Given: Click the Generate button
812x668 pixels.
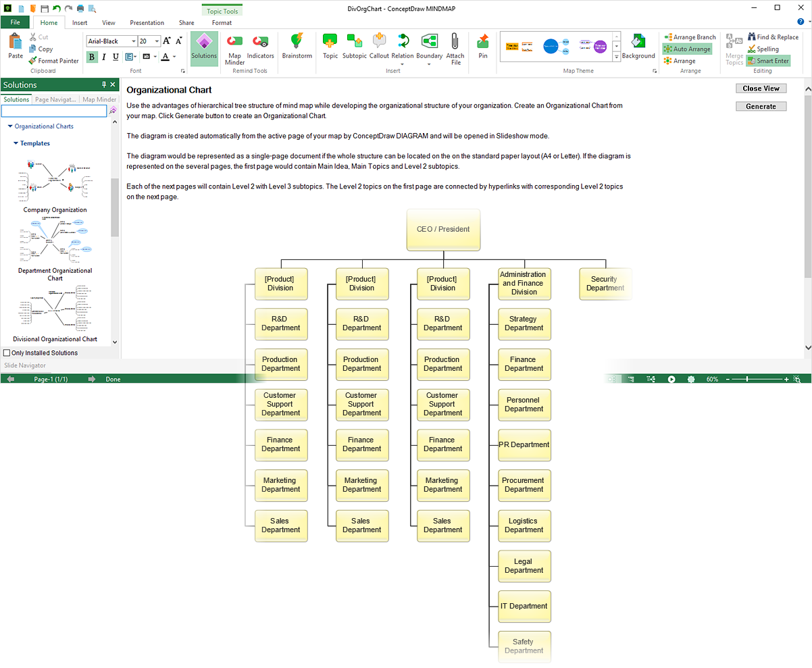Looking at the screenshot, I should [761, 106].
